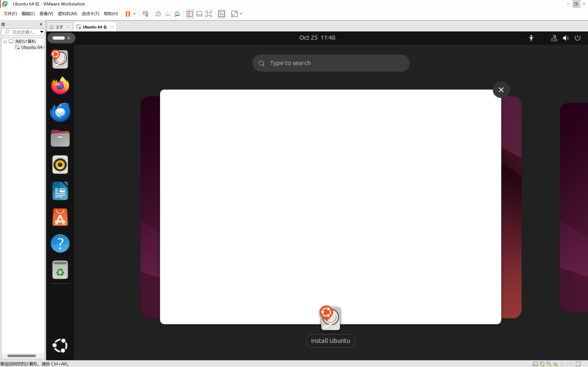Open the Help question-mark icon
The image size is (588, 367).
tap(60, 244)
